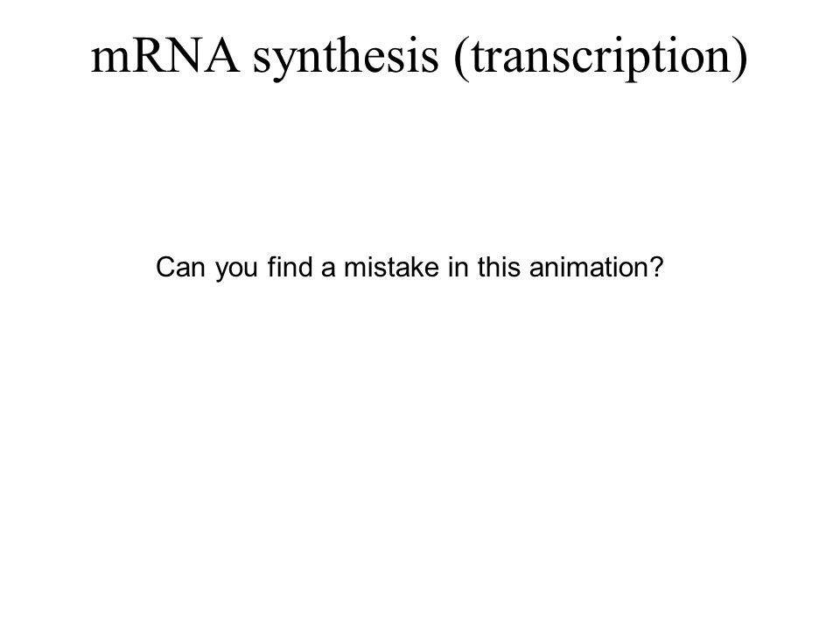
Task: Click the lowercase "m" starting the title
Action: [x=110, y=61]
